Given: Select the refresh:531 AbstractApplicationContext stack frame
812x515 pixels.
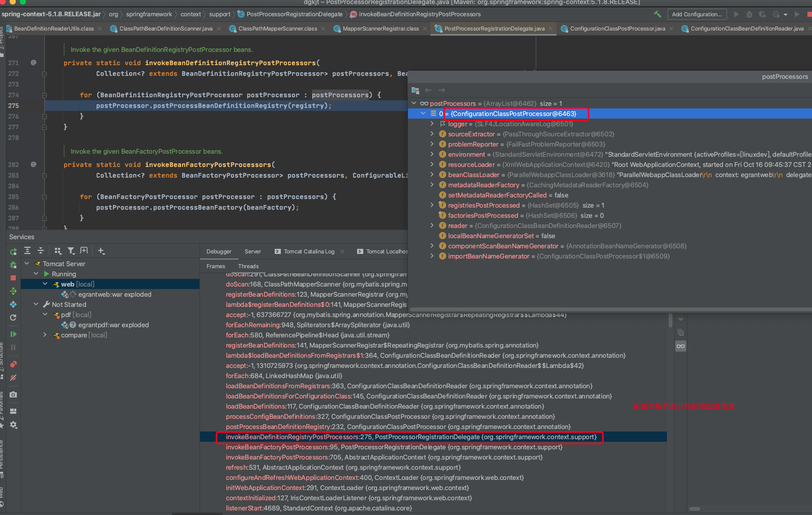Looking at the screenshot, I should 343,467.
